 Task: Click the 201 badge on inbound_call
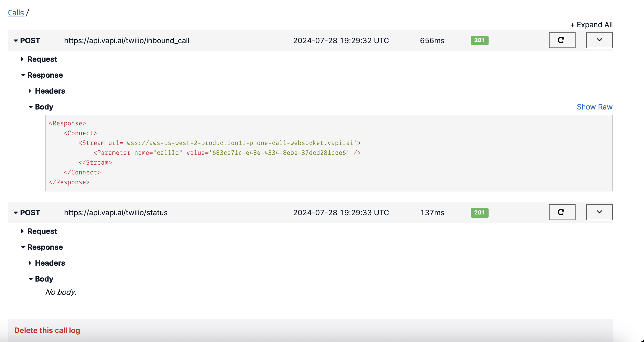[479, 40]
